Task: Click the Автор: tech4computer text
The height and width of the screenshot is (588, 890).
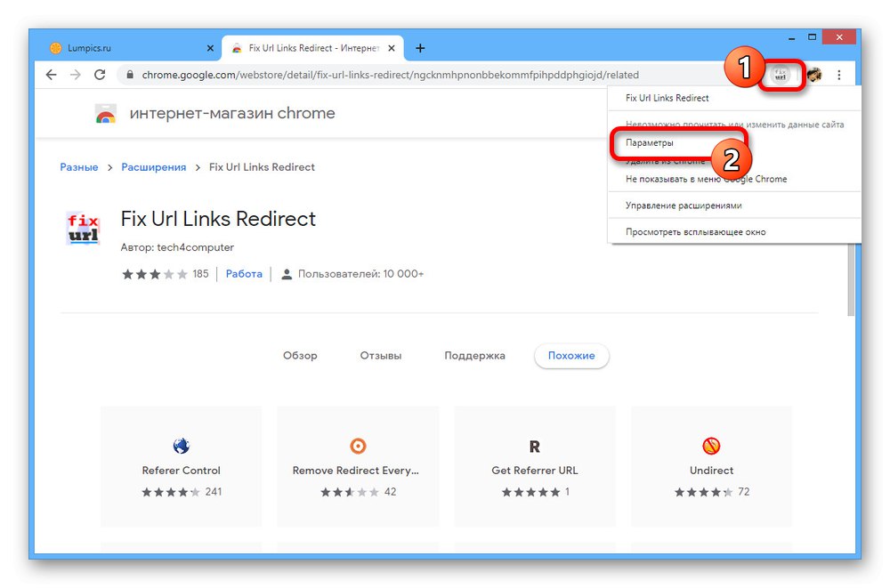Action: pos(177,247)
